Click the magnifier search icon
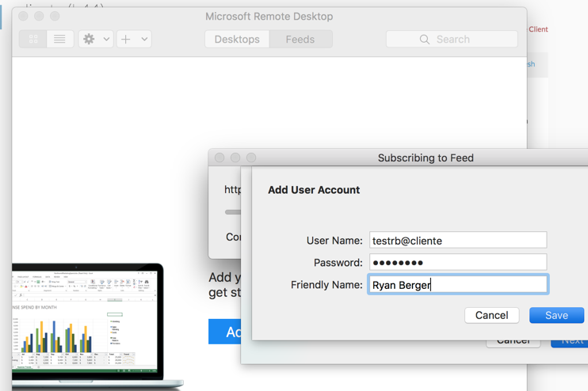This screenshot has height=391, width=588. (x=425, y=40)
